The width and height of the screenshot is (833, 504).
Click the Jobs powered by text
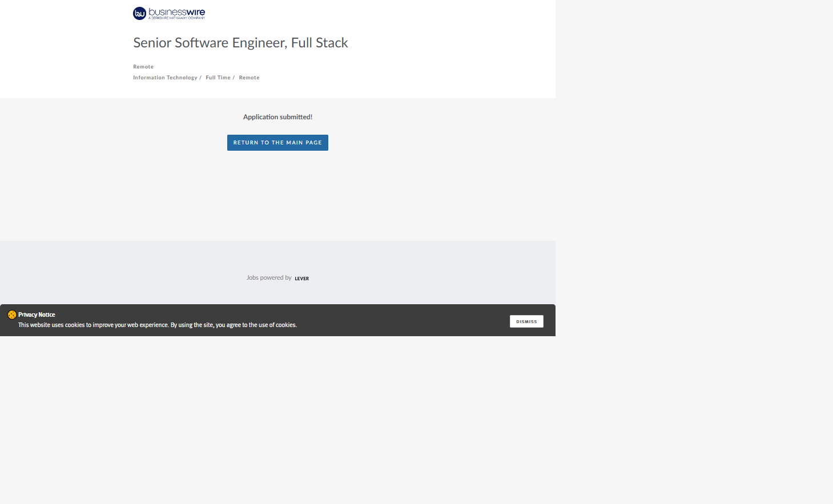tap(269, 278)
